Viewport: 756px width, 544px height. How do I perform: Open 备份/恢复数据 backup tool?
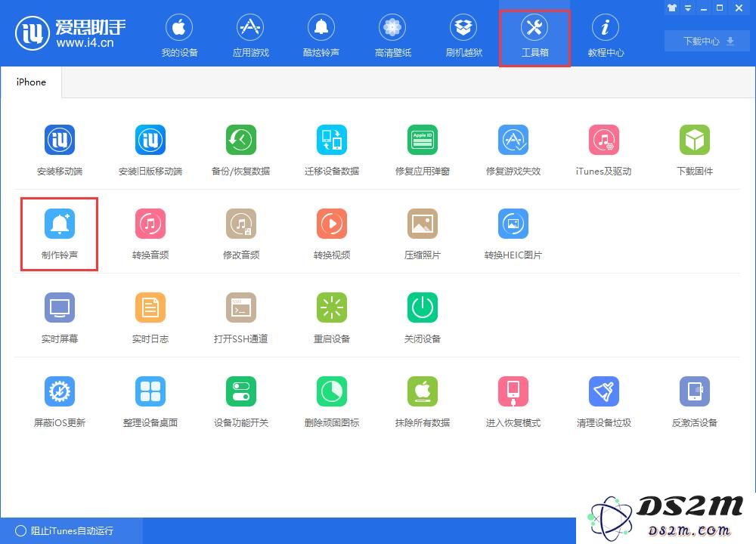click(241, 150)
